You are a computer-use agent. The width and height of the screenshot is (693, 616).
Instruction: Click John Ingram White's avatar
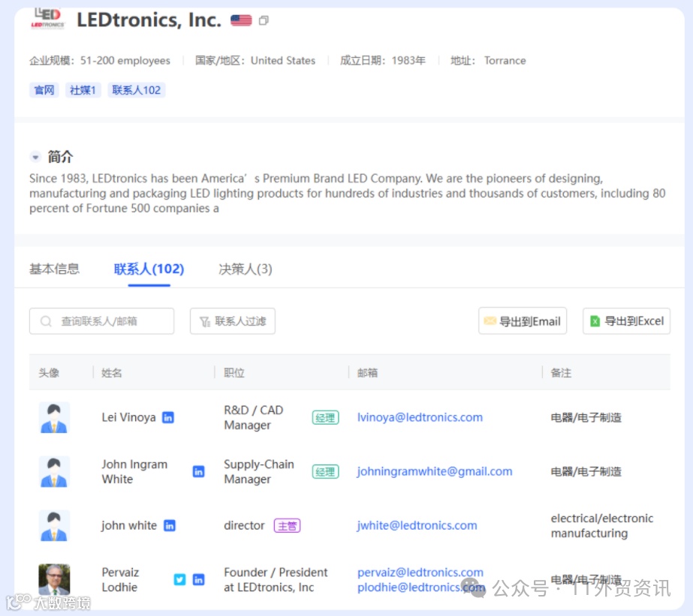54,472
